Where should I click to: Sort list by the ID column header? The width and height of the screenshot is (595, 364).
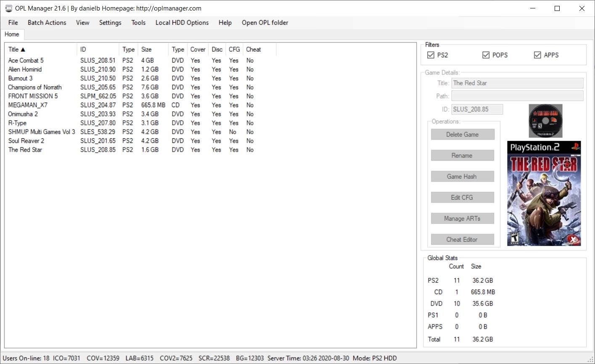point(98,50)
